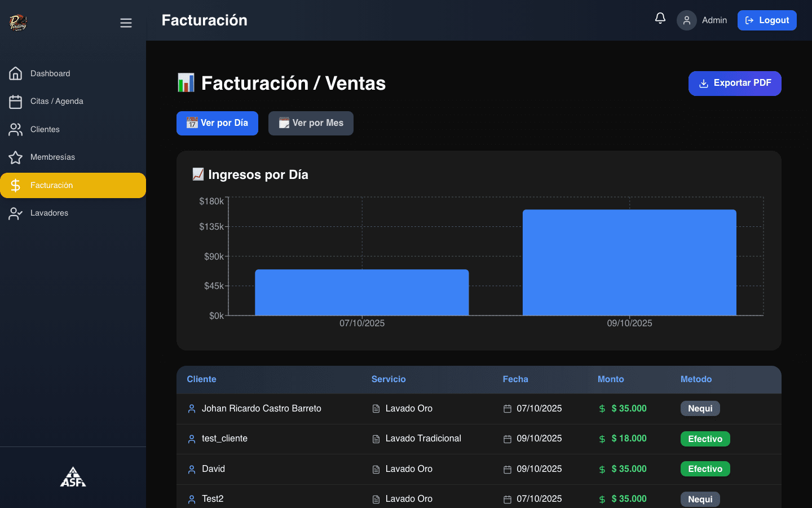Screen dimensions: 812x508
Task: Click the Admin username label
Action: pos(714,20)
